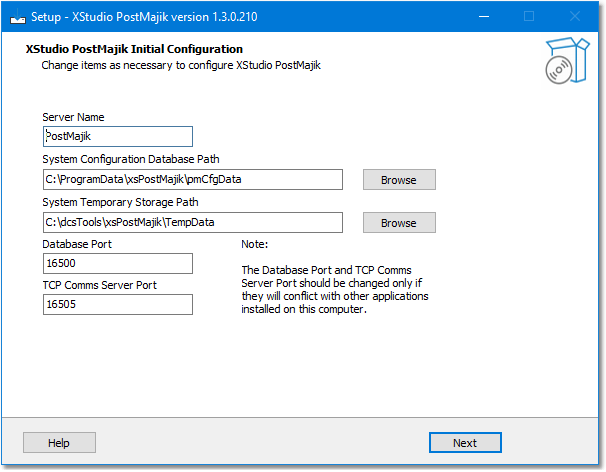
Task: Click the Server Name input field
Action: coord(118,136)
